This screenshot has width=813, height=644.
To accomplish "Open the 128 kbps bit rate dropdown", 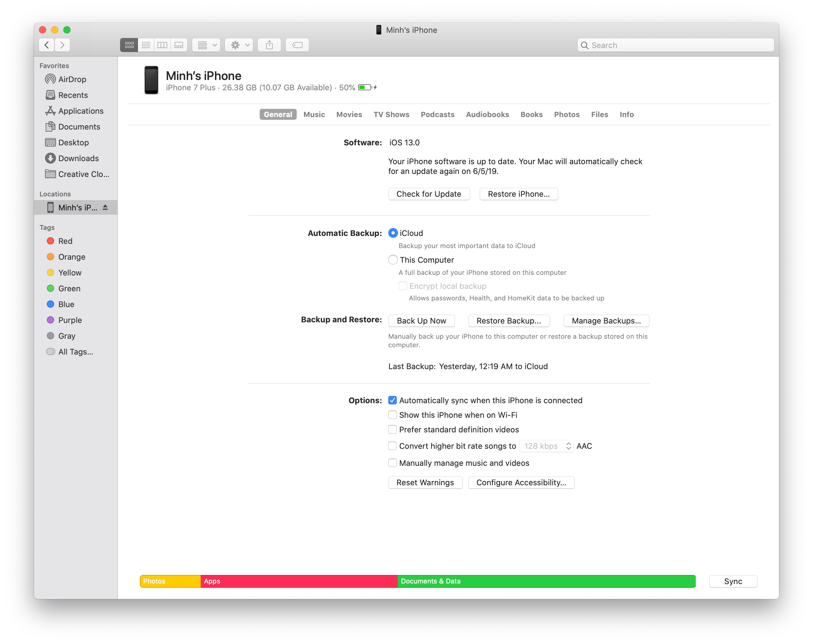I will (x=546, y=446).
